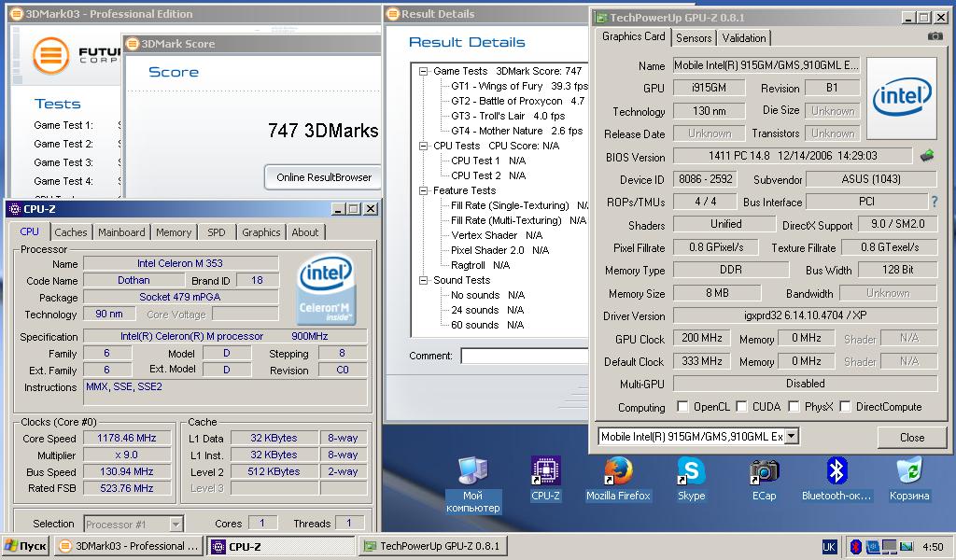Click the Bus Interface question mark icon
This screenshot has width=956, height=560.
click(935, 202)
